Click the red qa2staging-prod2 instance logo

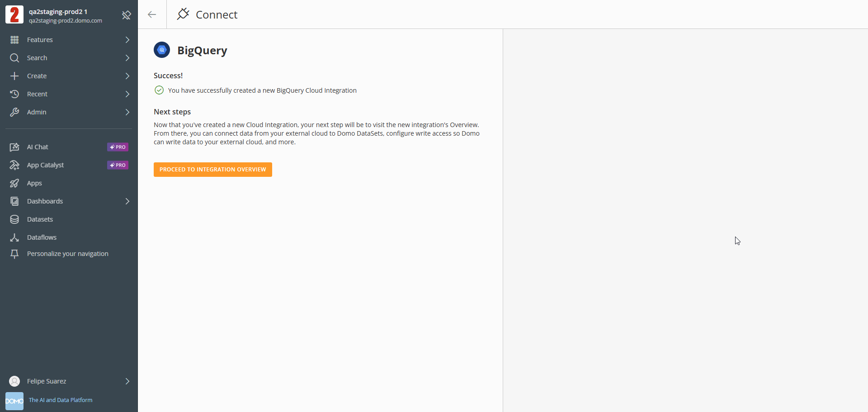pos(14,14)
